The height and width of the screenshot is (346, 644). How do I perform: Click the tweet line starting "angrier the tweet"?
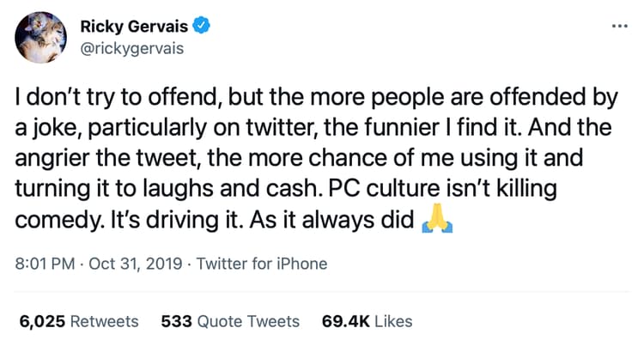299,159
